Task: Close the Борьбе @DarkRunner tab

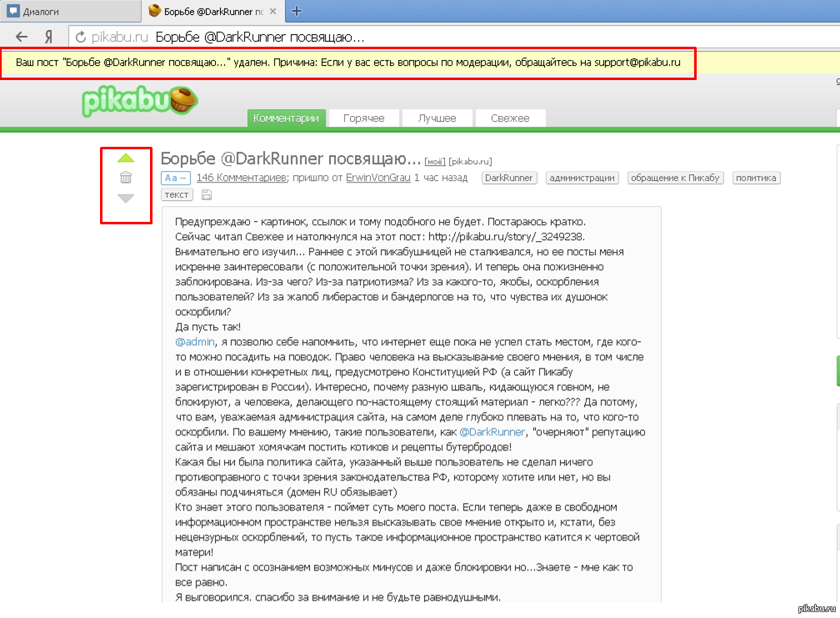Action: (x=272, y=11)
